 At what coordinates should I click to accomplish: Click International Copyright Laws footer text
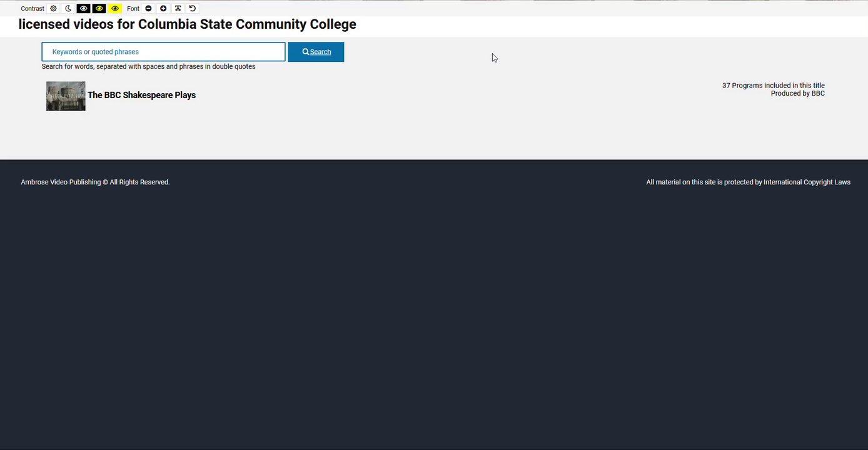tap(749, 182)
